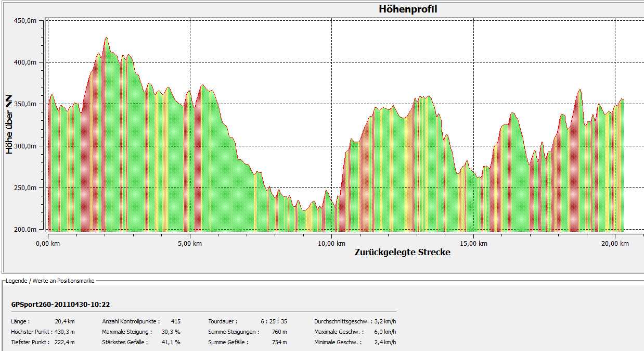This screenshot has width=644, height=351.
Task: Select the 20,00 km tick on the distance axis
Action: pos(615,243)
